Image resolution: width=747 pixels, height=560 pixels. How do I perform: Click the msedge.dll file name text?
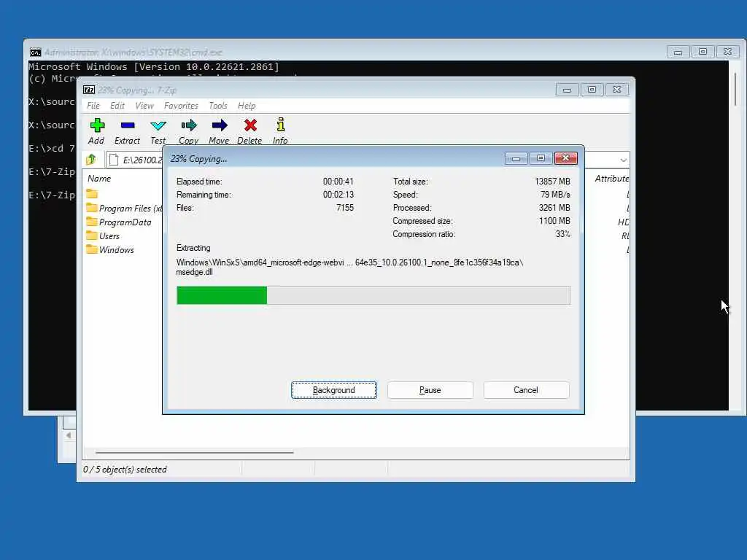tap(194, 273)
